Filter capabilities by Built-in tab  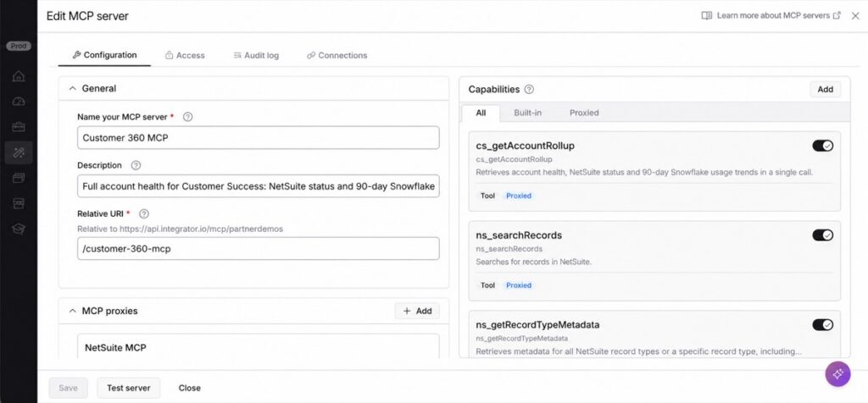(x=527, y=113)
